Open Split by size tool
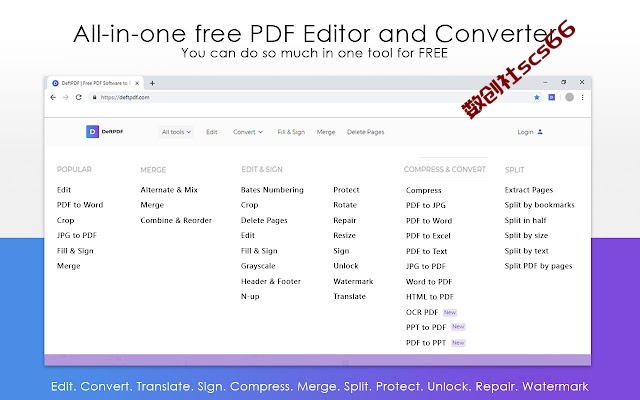The width and height of the screenshot is (640, 400). point(526,236)
